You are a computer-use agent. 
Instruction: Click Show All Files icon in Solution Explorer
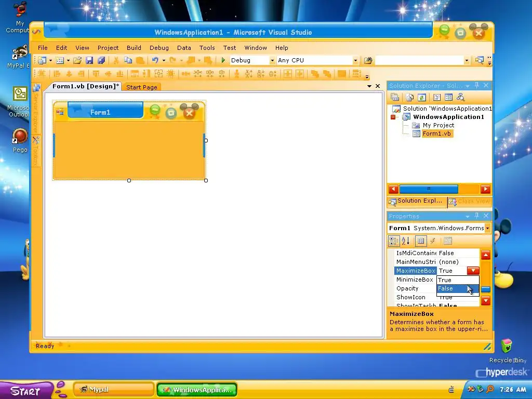[x=409, y=97]
